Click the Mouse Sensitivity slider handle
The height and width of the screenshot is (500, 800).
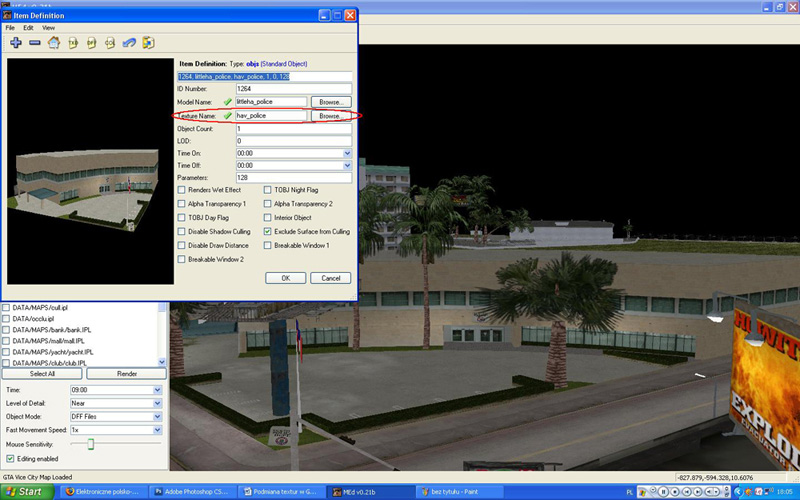coord(89,443)
